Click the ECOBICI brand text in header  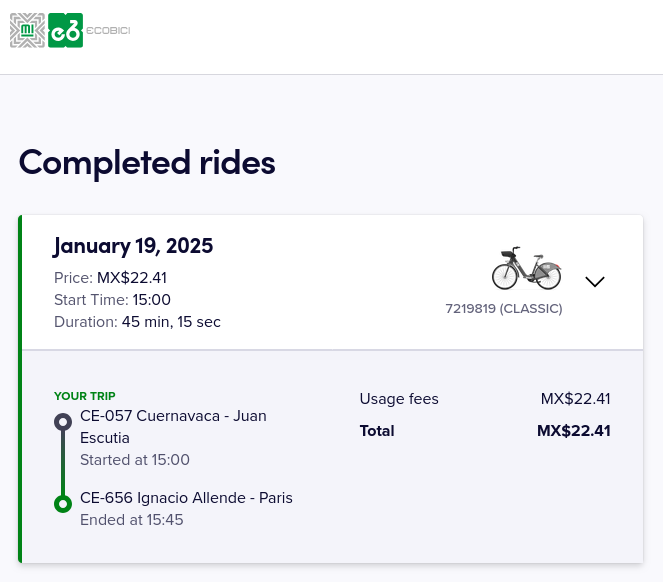point(108,31)
